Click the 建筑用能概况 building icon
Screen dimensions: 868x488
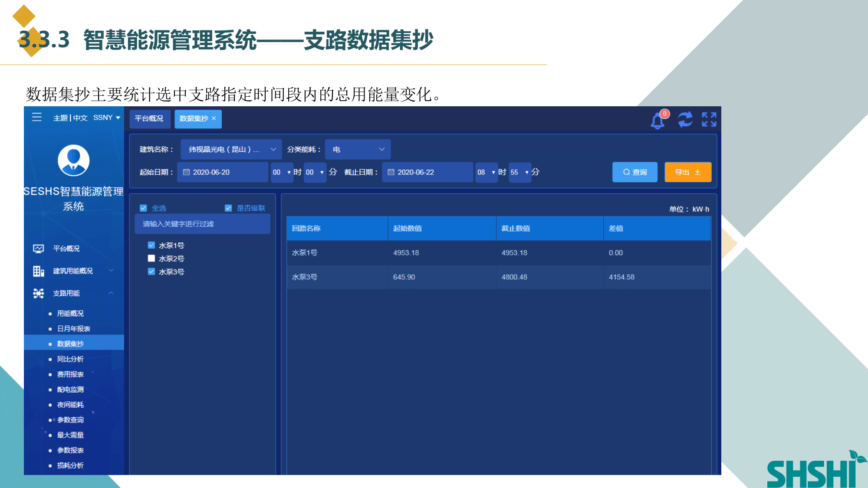click(x=38, y=271)
